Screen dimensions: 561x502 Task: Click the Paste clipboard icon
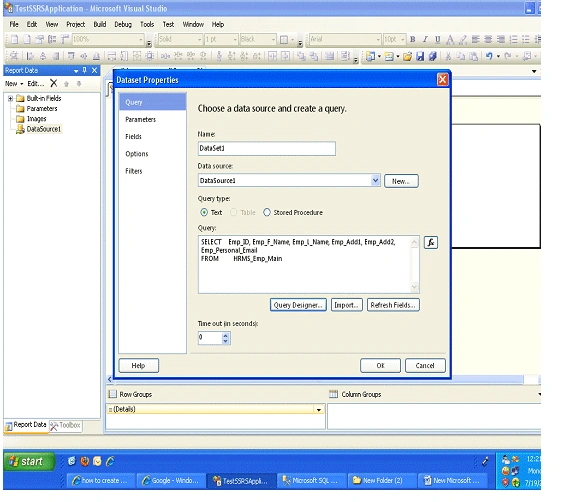pyautogui.click(x=473, y=56)
